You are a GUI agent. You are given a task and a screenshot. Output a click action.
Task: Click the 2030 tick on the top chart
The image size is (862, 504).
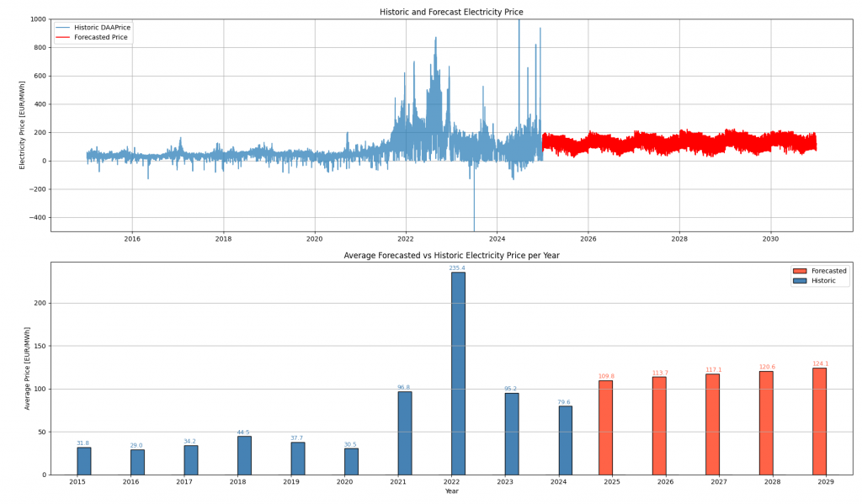point(770,240)
